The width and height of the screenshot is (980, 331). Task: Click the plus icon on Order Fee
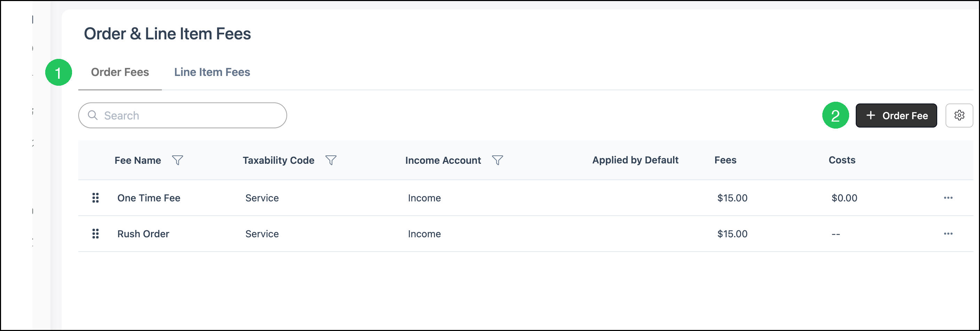(x=870, y=115)
